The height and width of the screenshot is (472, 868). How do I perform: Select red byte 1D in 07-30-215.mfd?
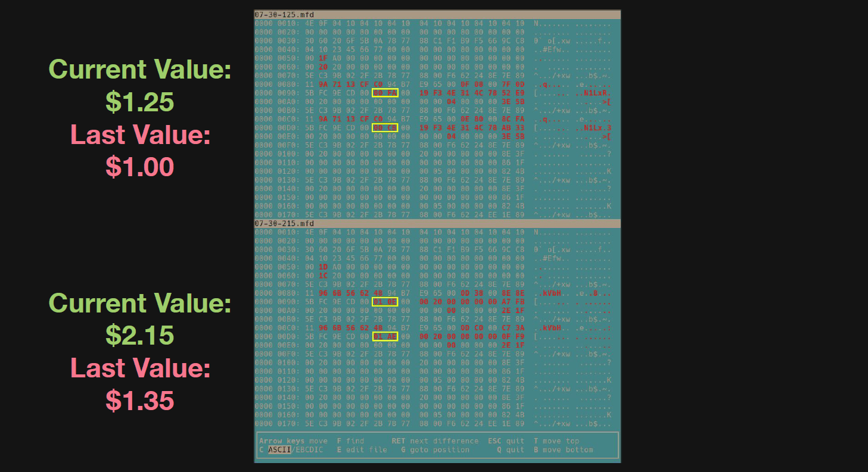pyautogui.click(x=323, y=267)
